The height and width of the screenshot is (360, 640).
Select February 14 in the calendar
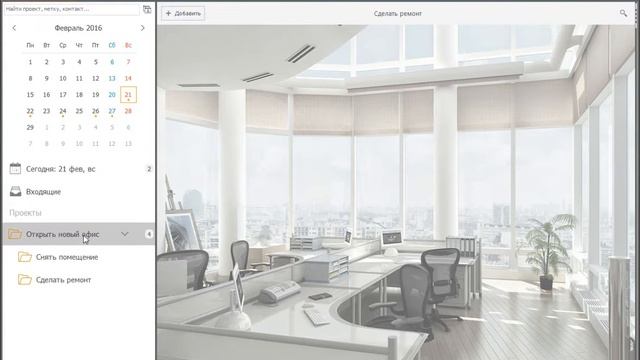click(x=128, y=78)
